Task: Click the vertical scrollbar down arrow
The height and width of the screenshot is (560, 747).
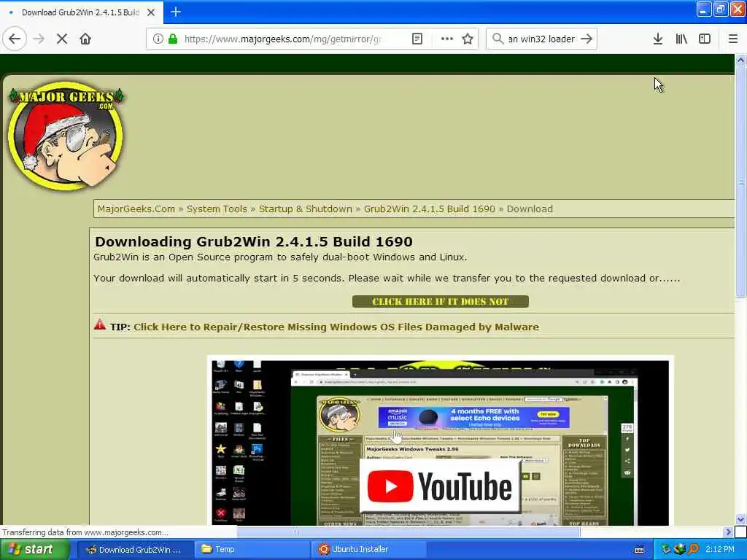Action: [740, 519]
